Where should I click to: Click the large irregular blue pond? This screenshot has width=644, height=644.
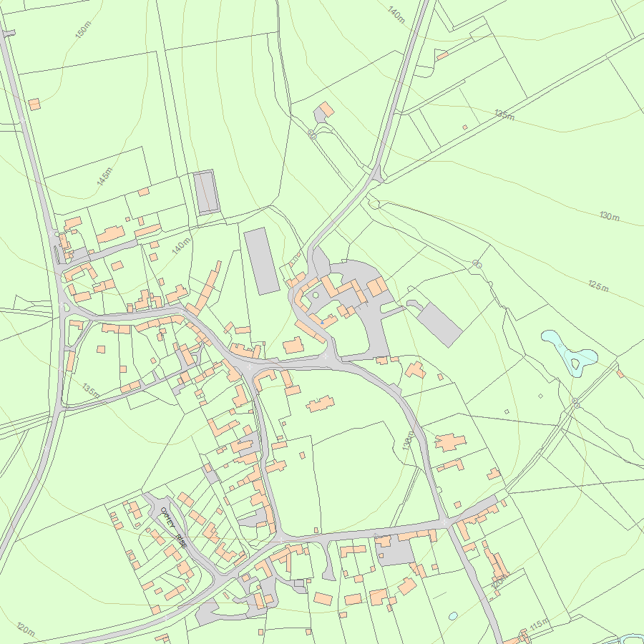[x=569, y=353]
